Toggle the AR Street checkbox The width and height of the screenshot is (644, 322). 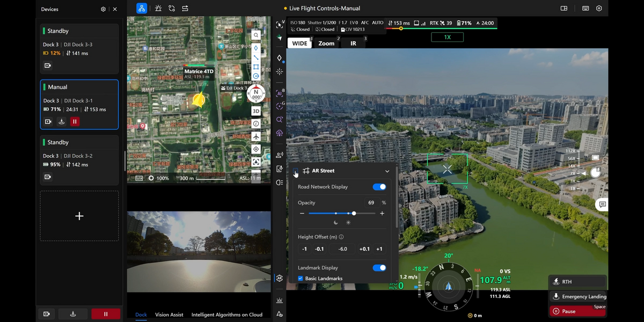pyautogui.click(x=296, y=171)
